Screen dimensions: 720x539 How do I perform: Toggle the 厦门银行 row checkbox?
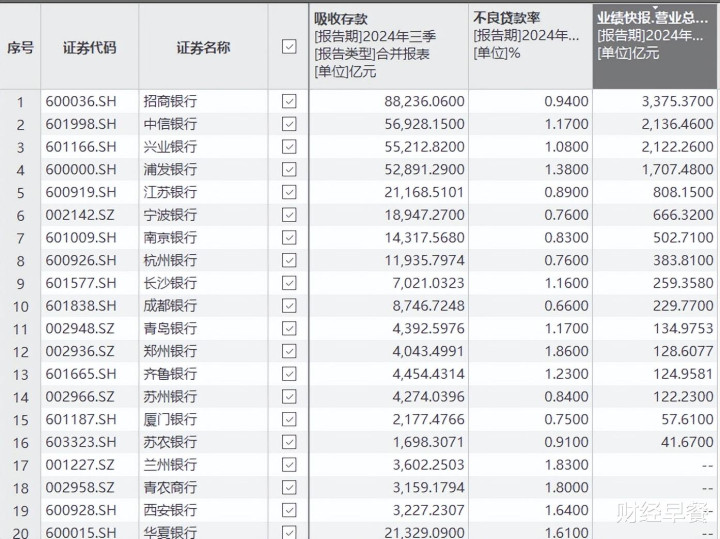point(289,419)
